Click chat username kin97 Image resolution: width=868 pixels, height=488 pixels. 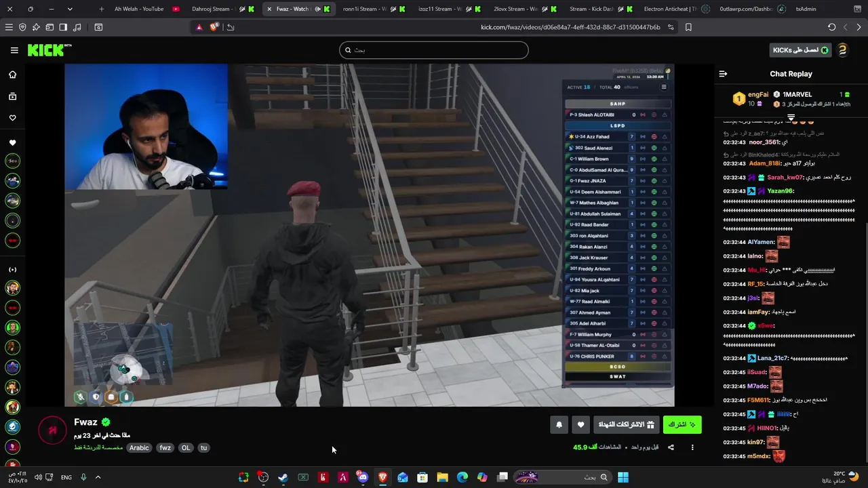[755, 442]
